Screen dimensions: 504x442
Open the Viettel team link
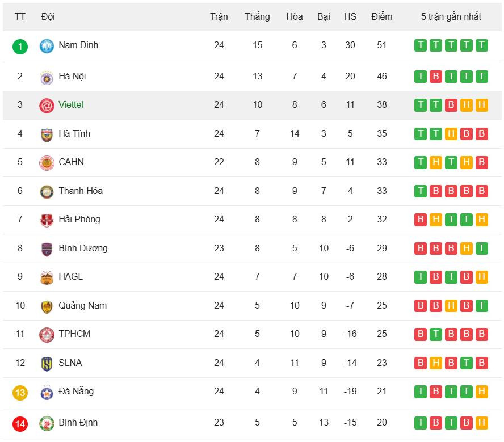point(71,104)
